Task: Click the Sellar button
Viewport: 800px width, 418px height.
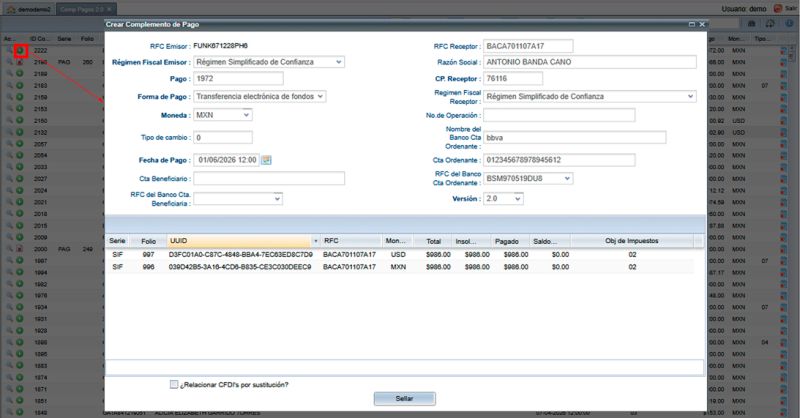Action: (405, 399)
